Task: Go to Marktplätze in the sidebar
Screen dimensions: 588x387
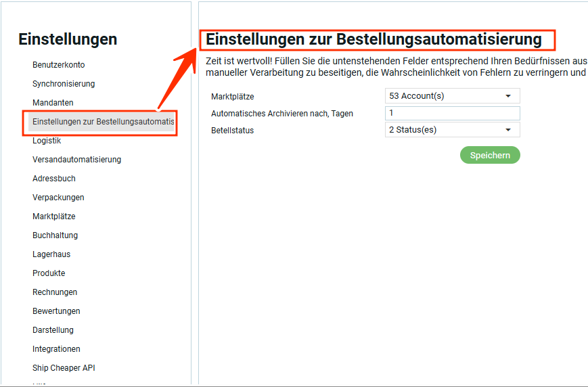Action: point(54,217)
